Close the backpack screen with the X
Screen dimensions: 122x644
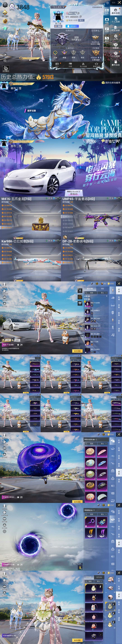tap(119, 573)
